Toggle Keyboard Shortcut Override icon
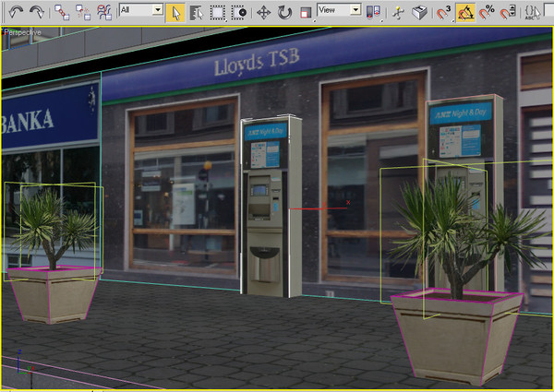554x392 pixels. [x=420, y=13]
